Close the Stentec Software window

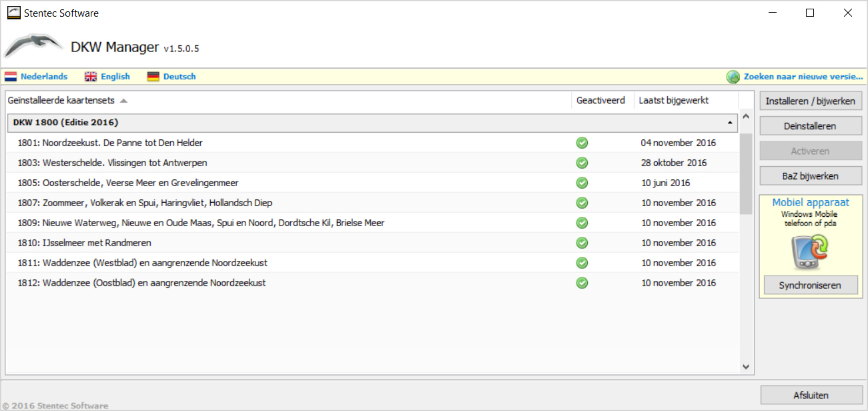[848, 13]
